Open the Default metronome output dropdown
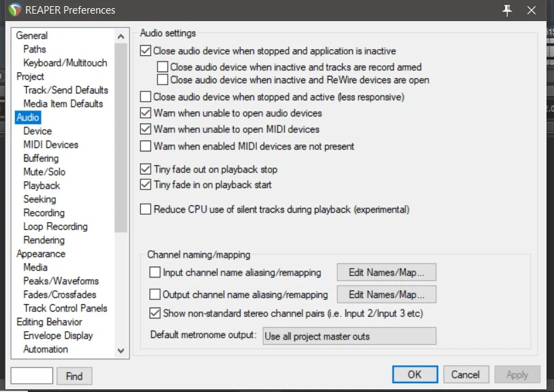 click(x=350, y=336)
